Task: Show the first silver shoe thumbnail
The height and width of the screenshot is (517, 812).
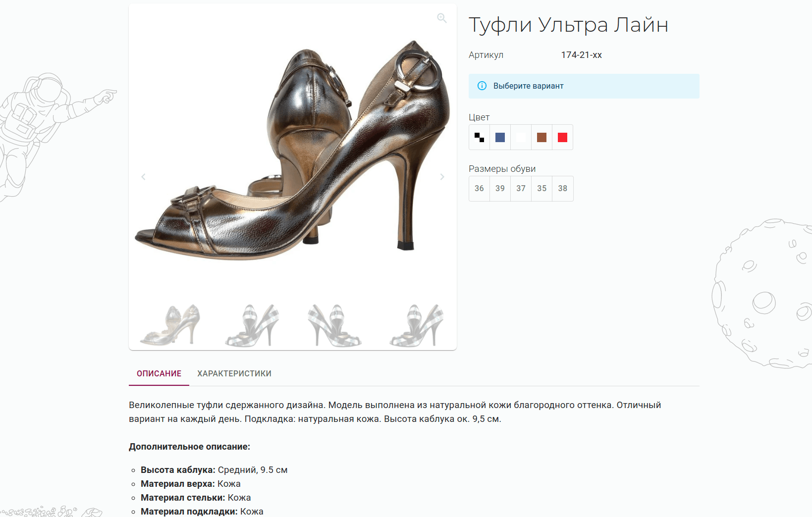Action: click(170, 324)
